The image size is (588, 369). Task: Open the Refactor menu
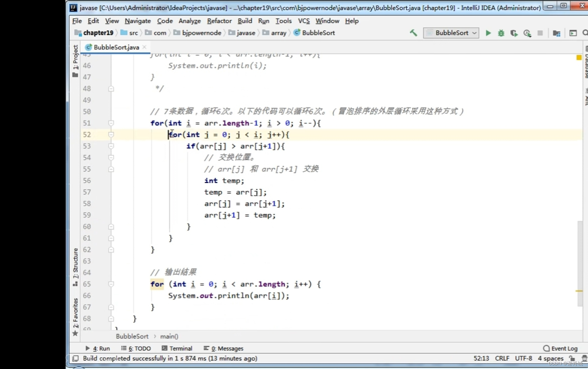point(219,21)
